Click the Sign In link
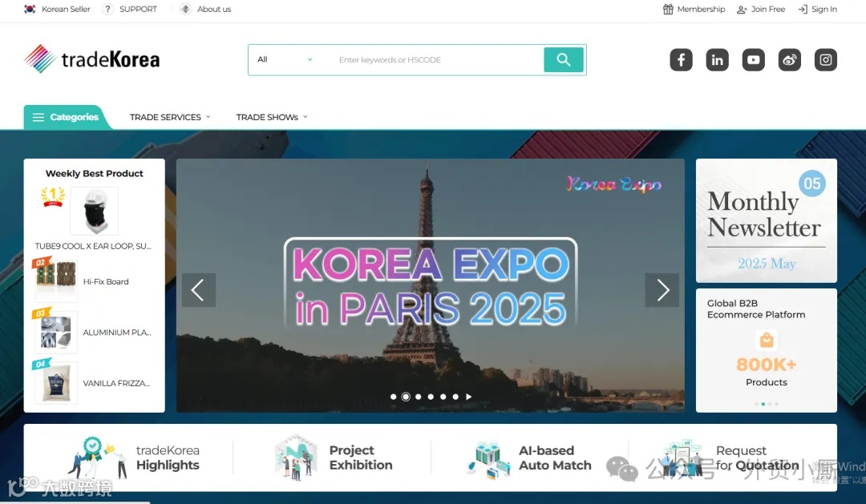This screenshot has width=866, height=504. click(824, 9)
